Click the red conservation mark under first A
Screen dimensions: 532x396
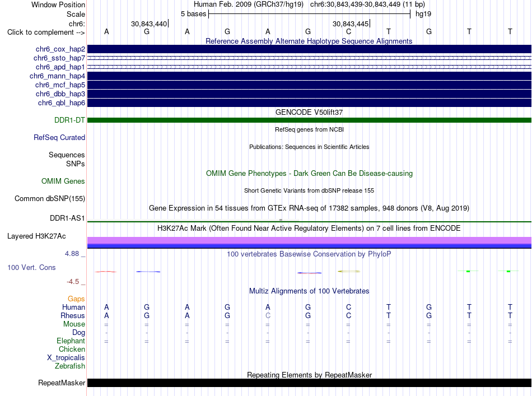coord(106,272)
